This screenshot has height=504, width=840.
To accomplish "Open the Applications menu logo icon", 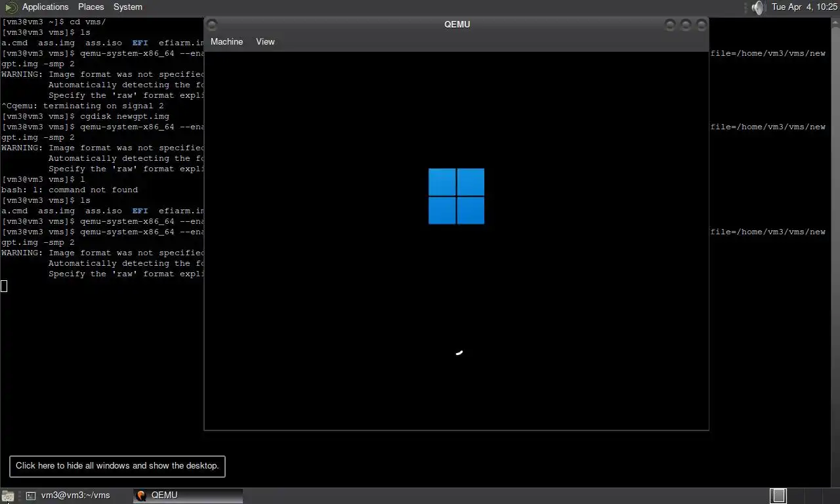I will click(10, 7).
